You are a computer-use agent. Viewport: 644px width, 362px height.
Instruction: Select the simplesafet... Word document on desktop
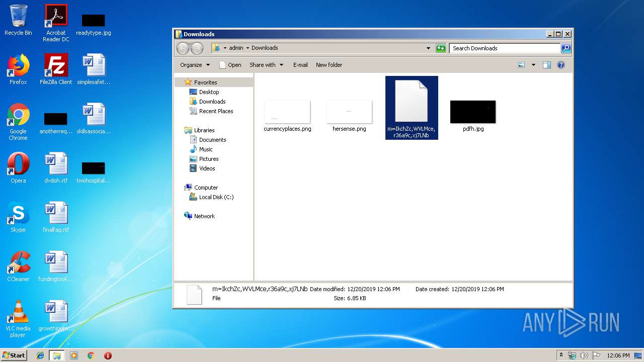tap(94, 69)
